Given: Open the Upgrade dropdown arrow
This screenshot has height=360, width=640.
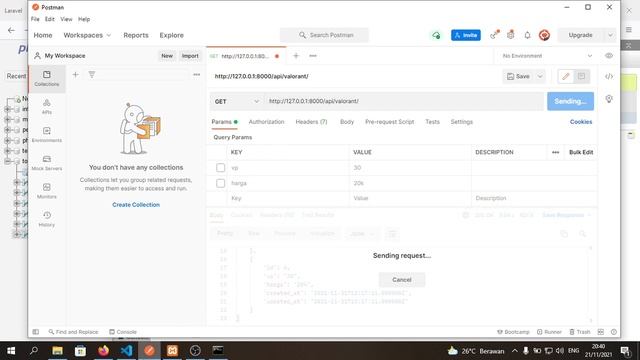Looking at the screenshot, I should pyautogui.click(x=610, y=36).
